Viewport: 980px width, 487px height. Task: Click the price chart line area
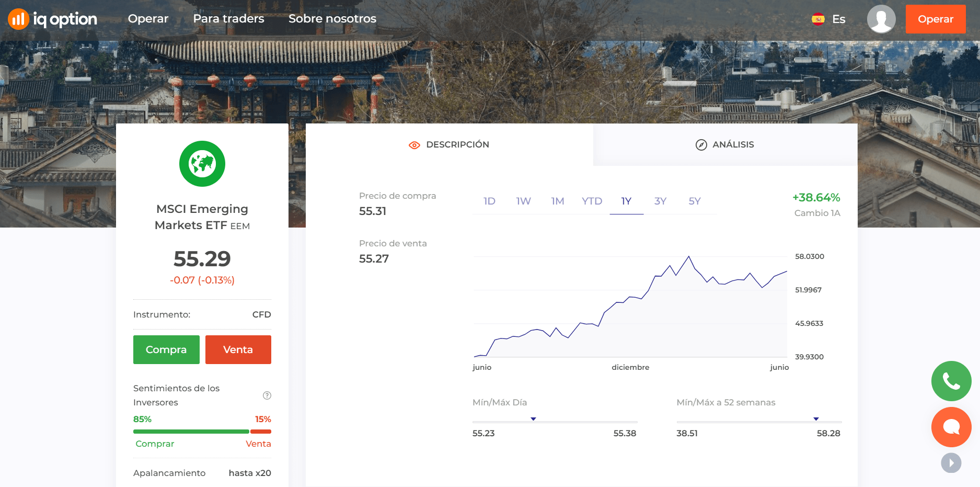tap(630, 307)
